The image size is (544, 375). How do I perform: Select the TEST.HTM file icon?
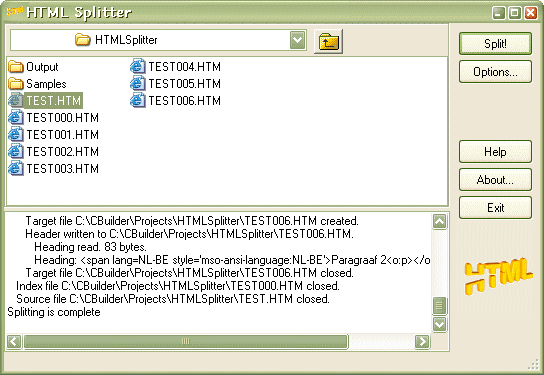(16, 100)
